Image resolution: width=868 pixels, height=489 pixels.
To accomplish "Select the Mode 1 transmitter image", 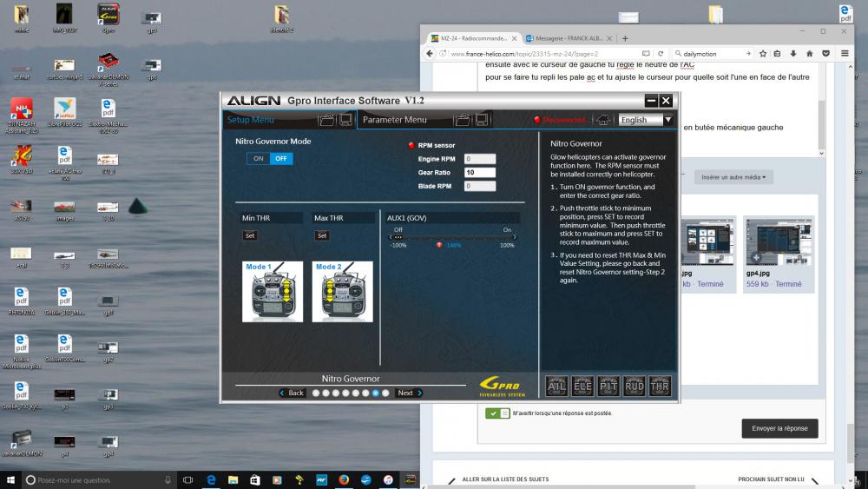I will click(273, 291).
